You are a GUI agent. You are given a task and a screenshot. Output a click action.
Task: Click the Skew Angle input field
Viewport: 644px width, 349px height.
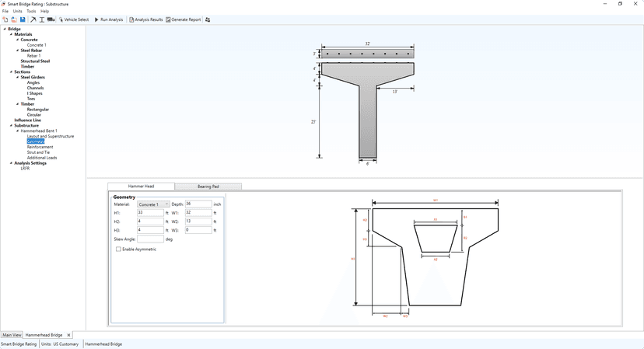(150, 239)
